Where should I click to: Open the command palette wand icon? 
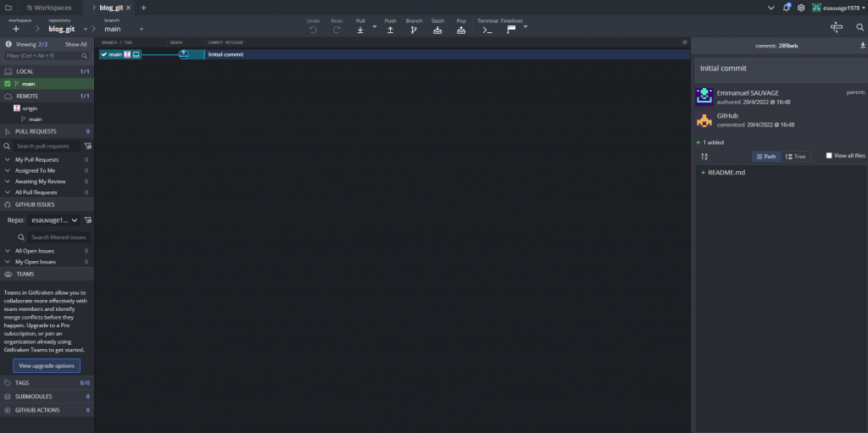[837, 26]
